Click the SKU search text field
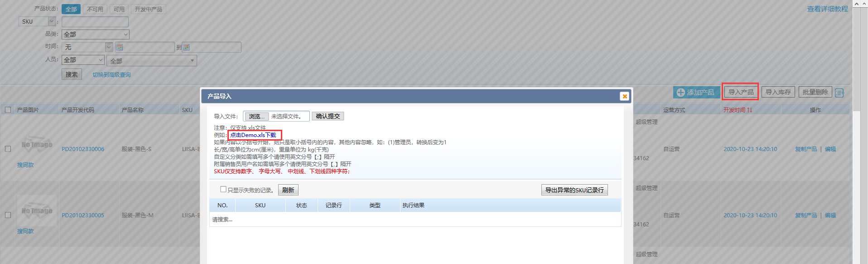868x264 pixels. click(95, 21)
